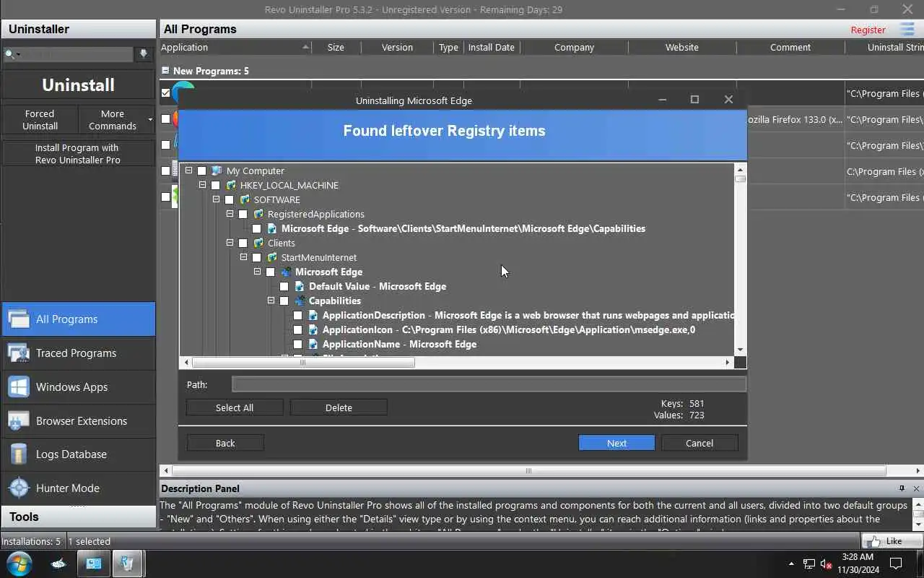924x578 pixels.
Task: Click the Cancel button in the uninstall dialog
Action: [x=699, y=443]
